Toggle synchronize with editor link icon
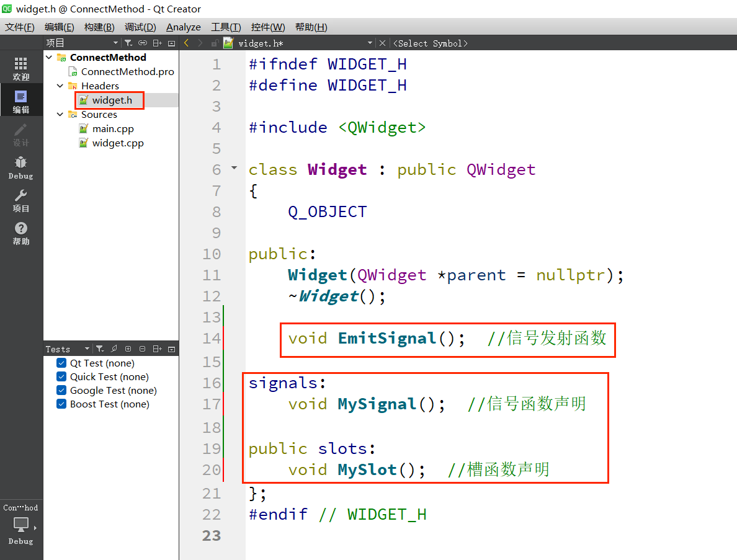 click(143, 43)
